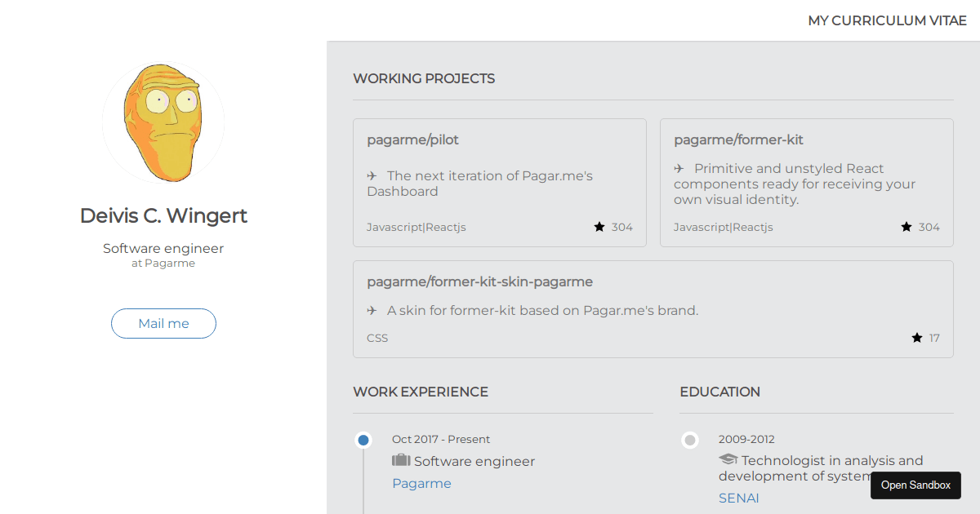Click the star icon on pagarme/former-kit card
Viewport: 980px width, 514px height.
pyautogui.click(x=906, y=227)
